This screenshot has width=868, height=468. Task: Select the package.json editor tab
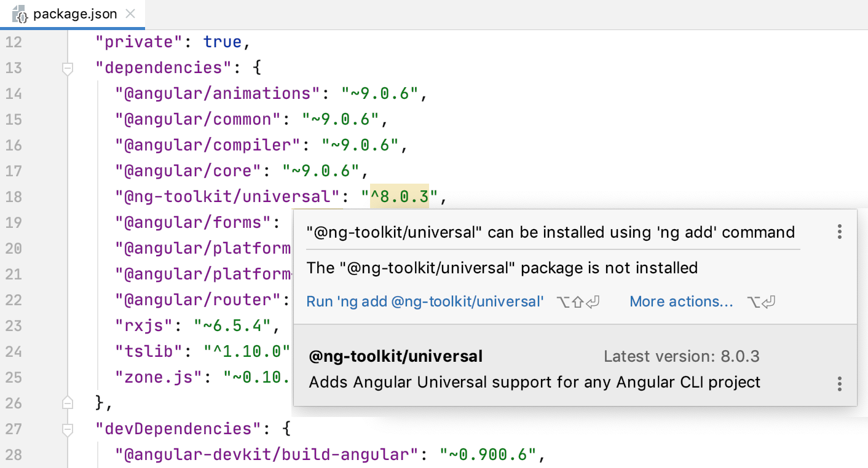tap(72, 14)
